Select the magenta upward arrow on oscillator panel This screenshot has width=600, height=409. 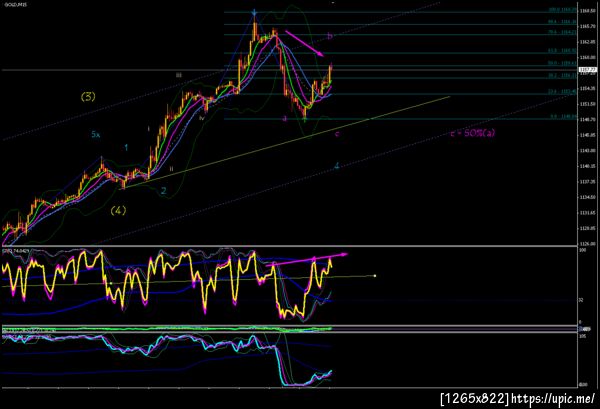307,259
